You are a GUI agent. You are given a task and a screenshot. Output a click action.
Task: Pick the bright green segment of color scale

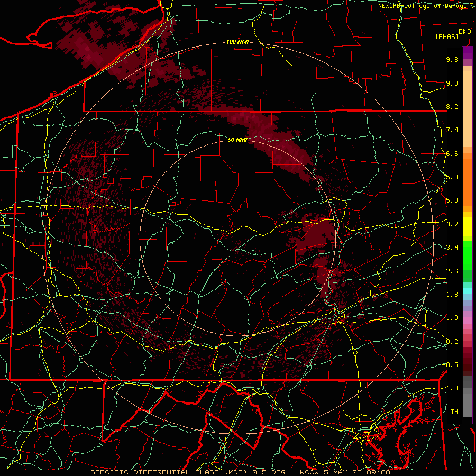coord(467,257)
